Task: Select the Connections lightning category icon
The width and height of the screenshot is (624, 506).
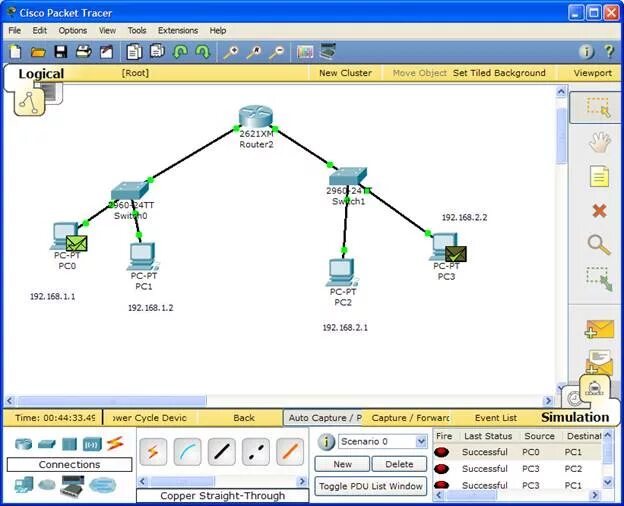Action: tap(115, 444)
